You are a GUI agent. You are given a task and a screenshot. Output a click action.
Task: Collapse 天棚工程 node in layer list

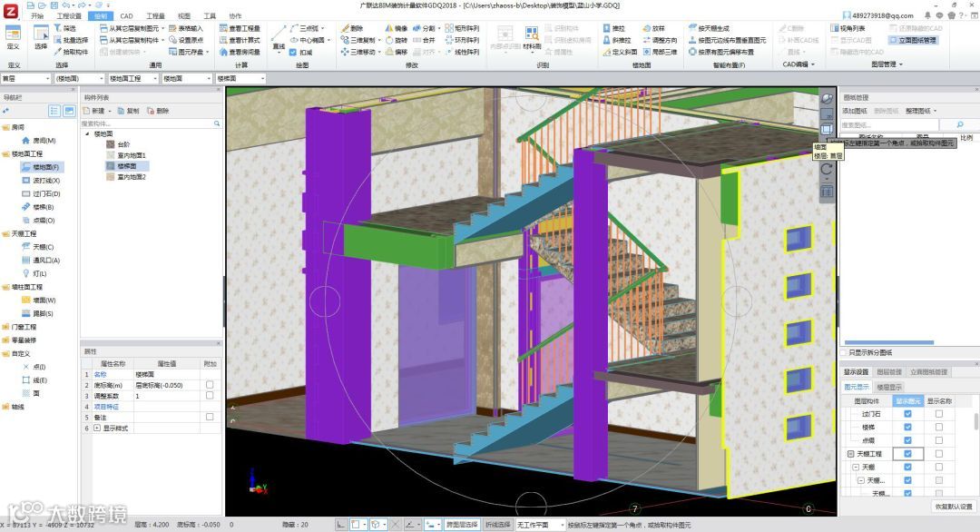850,454
